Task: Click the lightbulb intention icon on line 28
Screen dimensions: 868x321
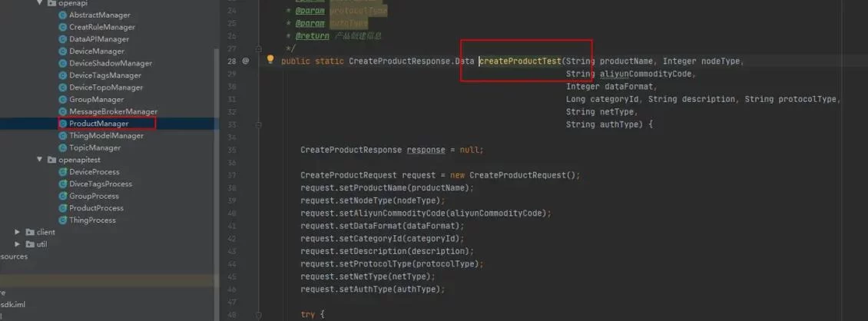Action: pyautogui.click(x=270, y=60)
